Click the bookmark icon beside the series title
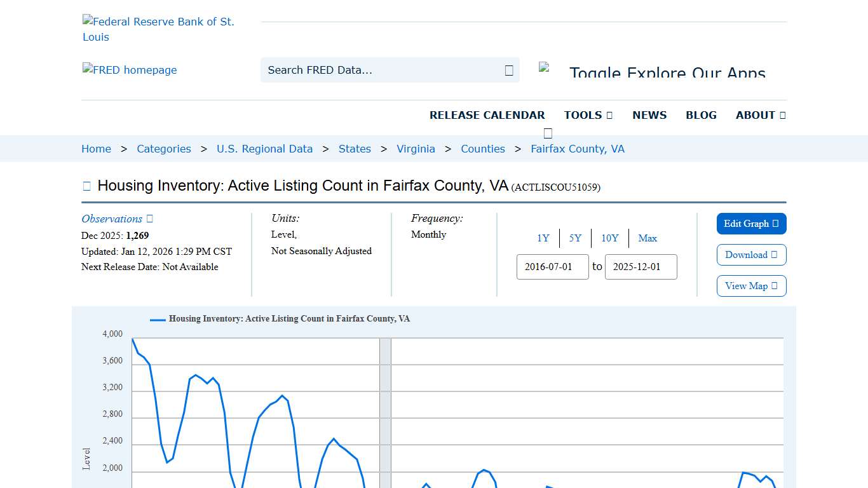Viewport: 868px width, 488px height. click(x=86, y=185)
